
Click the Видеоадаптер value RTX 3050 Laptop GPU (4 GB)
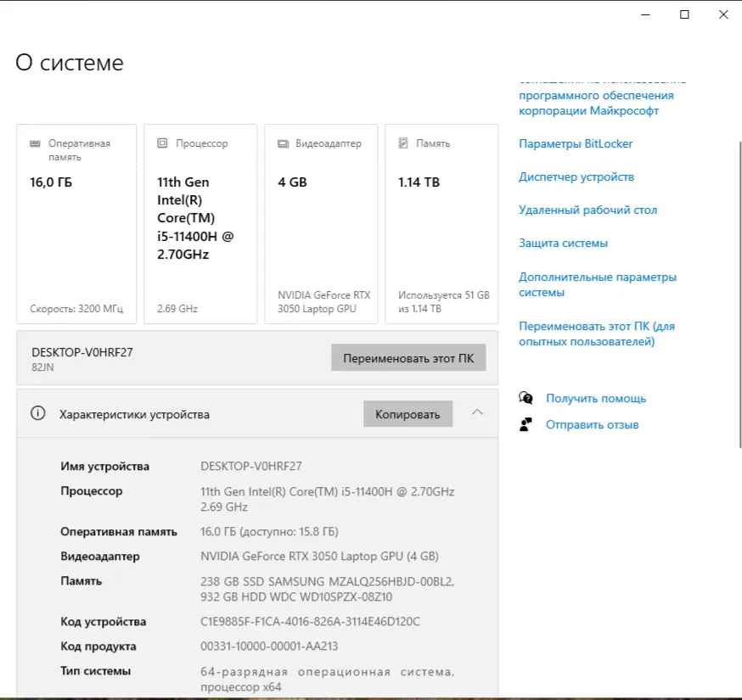click(319, 556)
